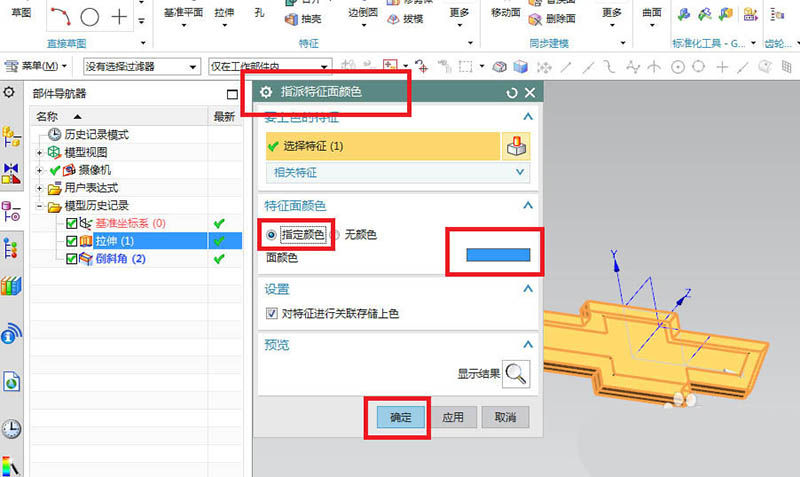Open navigator settings gear icon
Viewport: 800px width, 477px height.
coord(9,92)
